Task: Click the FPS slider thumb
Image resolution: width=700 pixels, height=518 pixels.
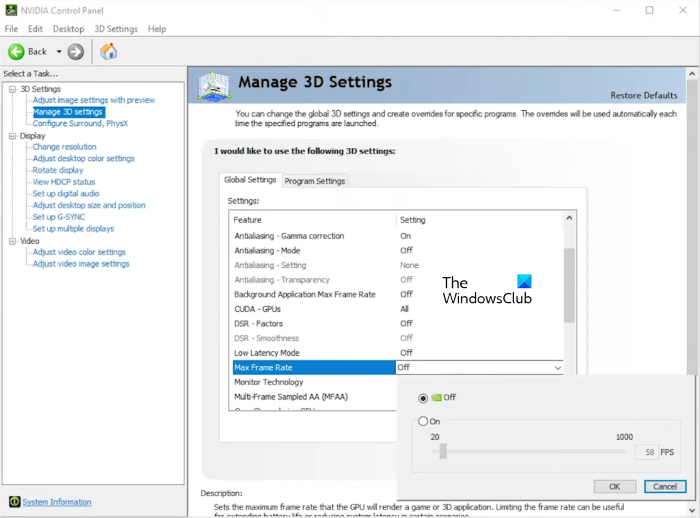Action: coord(443,452)
